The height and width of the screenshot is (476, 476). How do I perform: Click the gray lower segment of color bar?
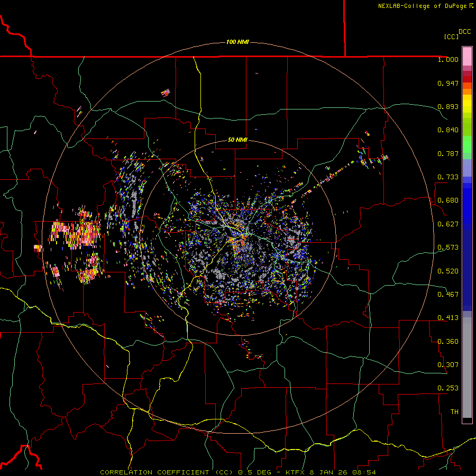pos(467,368)
